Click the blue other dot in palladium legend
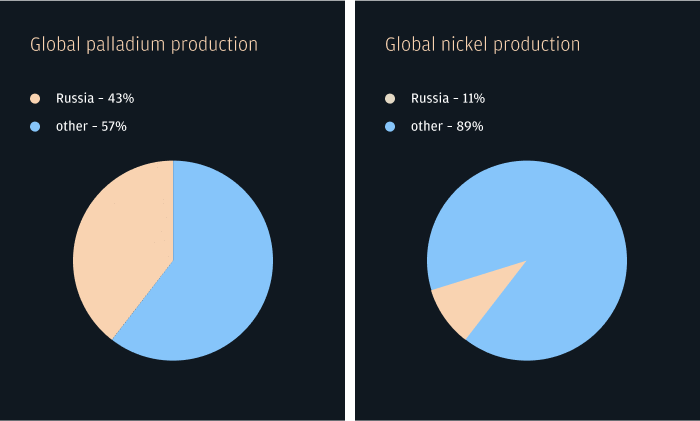Screen dimensions: 700x421 (x=35, y=127)
